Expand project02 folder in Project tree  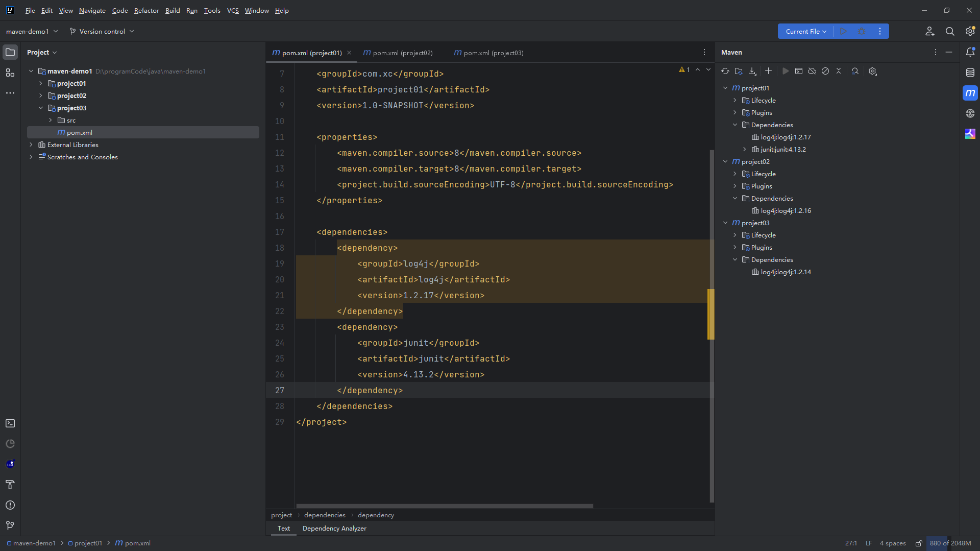41,96
